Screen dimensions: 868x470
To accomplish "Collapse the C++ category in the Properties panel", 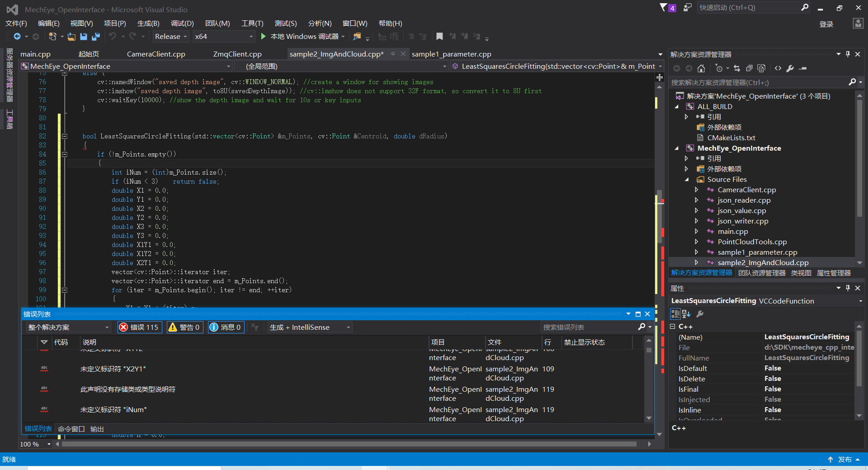I will pos(673,327).
